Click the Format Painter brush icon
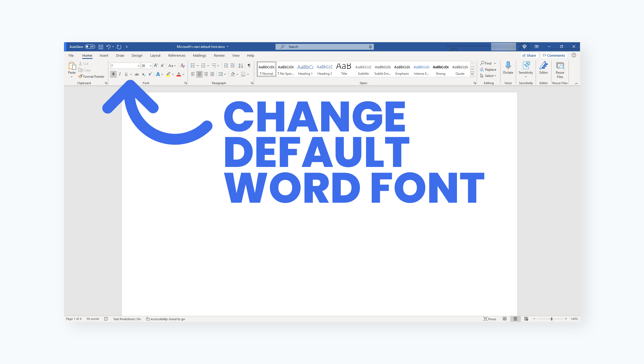Image resolution: width=644 pixels, height=364 pixels. click(80, 77)
